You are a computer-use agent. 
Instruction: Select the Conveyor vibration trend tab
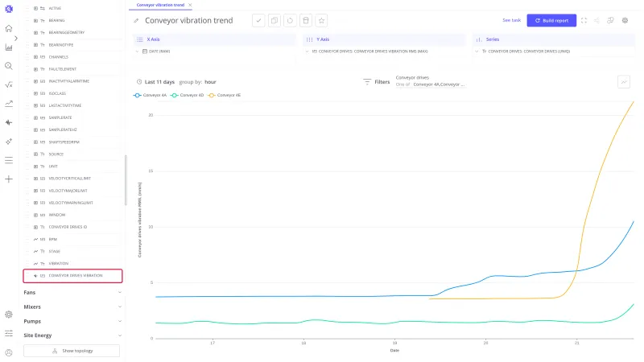(x=160, y=5)
